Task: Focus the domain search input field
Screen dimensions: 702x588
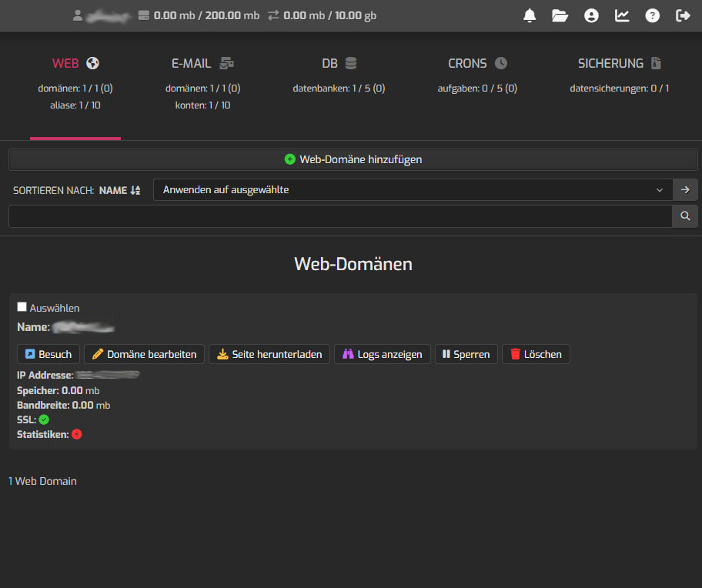Action: tap(339, 216)
